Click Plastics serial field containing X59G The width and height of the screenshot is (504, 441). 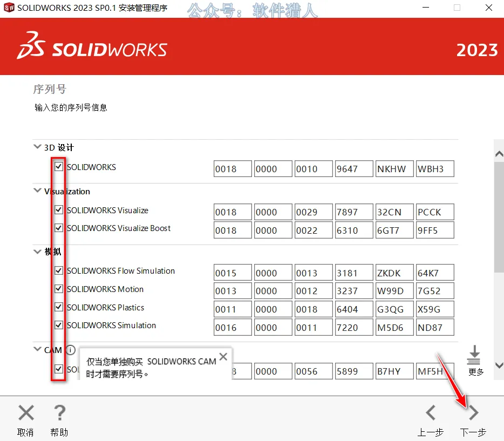(x=435, y=309)
